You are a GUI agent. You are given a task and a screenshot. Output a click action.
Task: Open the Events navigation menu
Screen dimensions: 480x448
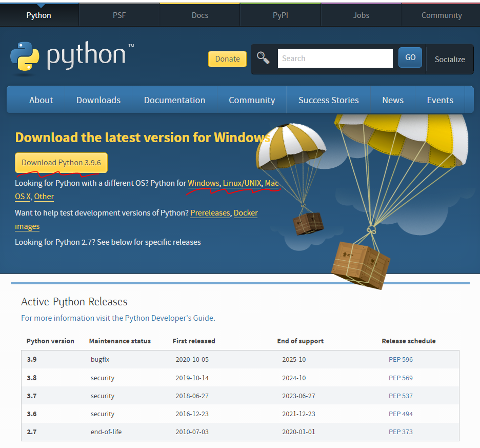point(440,100)
